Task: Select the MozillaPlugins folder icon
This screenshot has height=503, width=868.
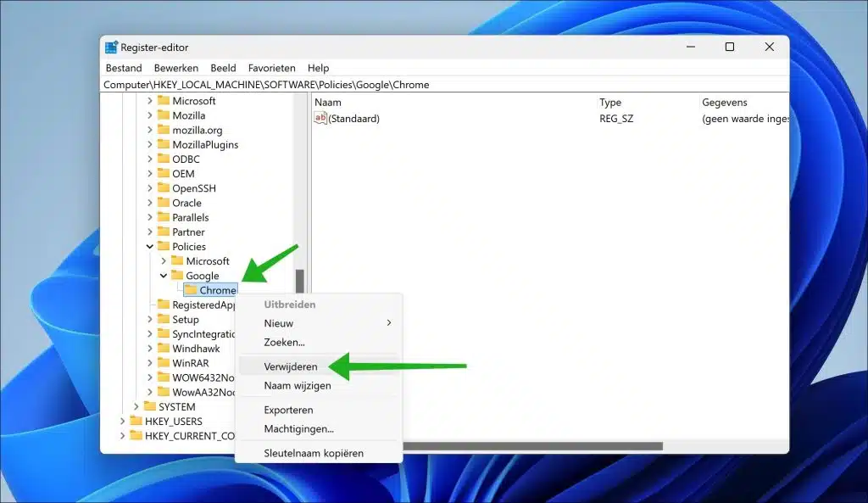Action: tap(164, 144)
